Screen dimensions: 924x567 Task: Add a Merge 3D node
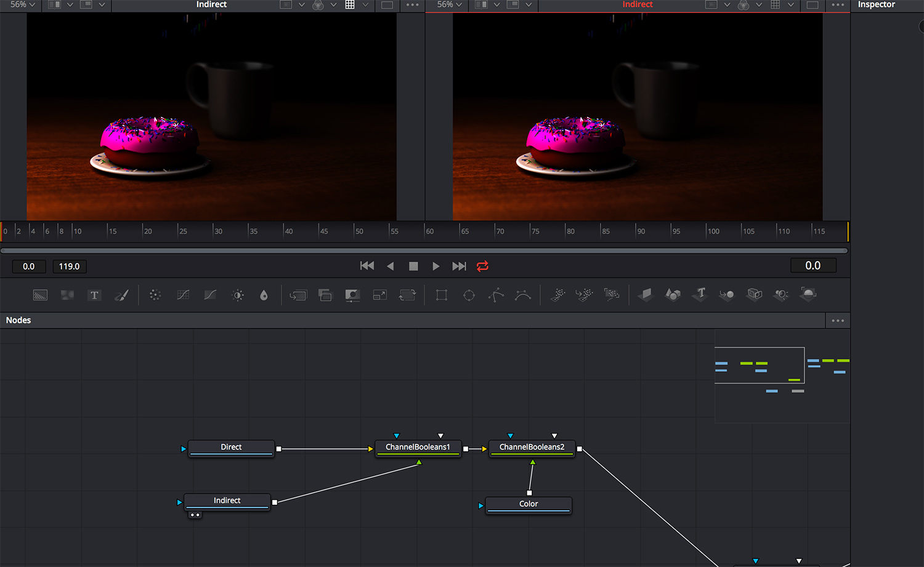click(x=727, y=295)
